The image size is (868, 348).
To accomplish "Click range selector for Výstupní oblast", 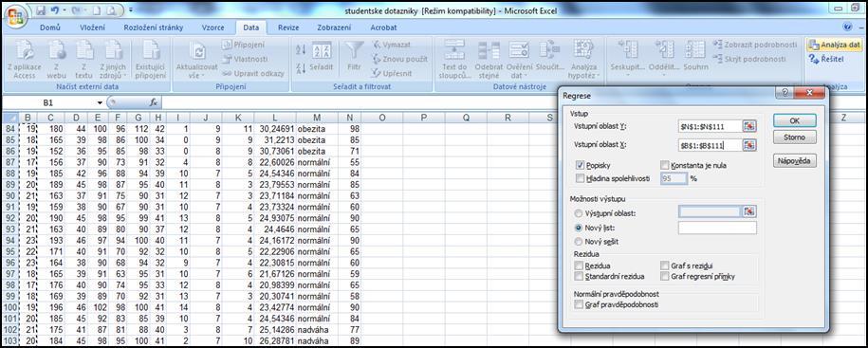I will (749, 211).
